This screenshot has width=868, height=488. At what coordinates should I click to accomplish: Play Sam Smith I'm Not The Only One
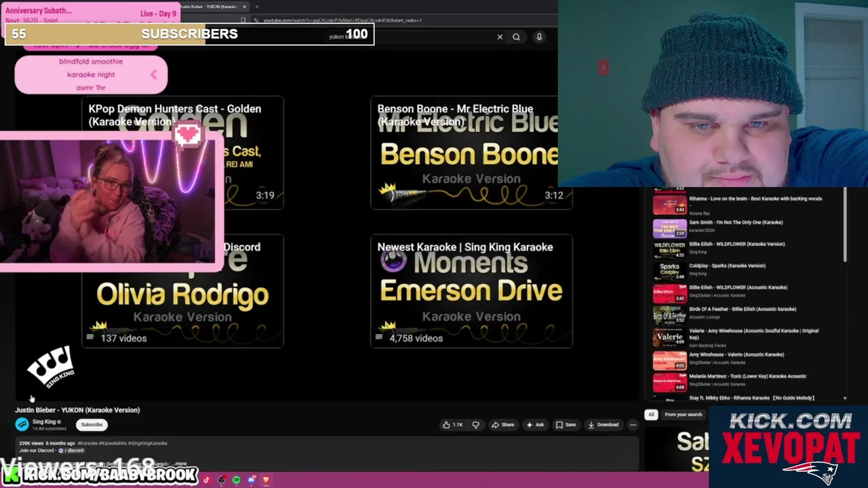click(x=736, y=222)
